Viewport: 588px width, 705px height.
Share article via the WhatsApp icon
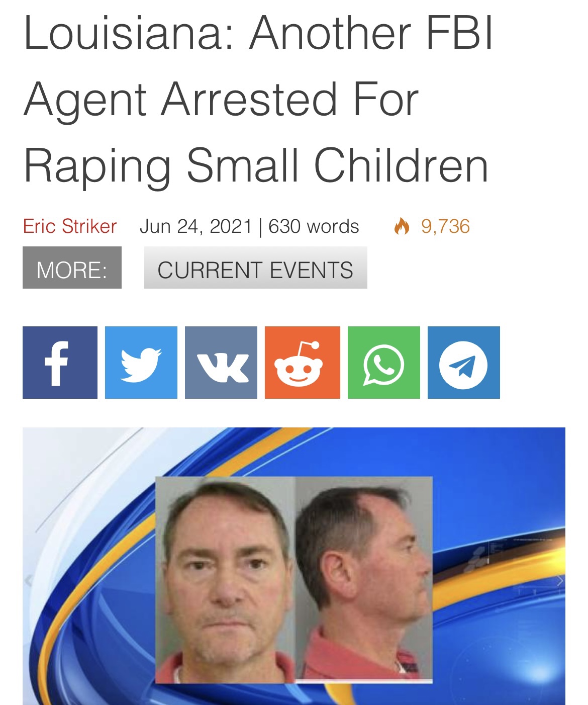384,363
